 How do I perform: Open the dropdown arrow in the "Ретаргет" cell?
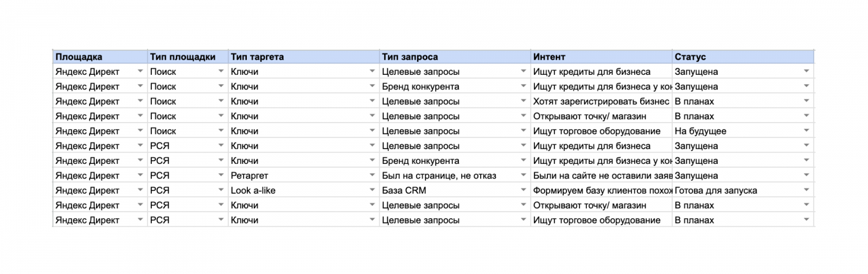coord(372,176)
